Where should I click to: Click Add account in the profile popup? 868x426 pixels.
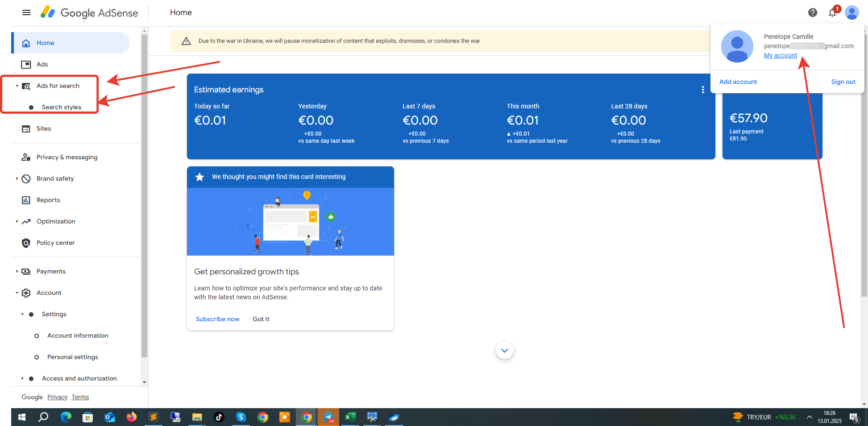(738, 82)
